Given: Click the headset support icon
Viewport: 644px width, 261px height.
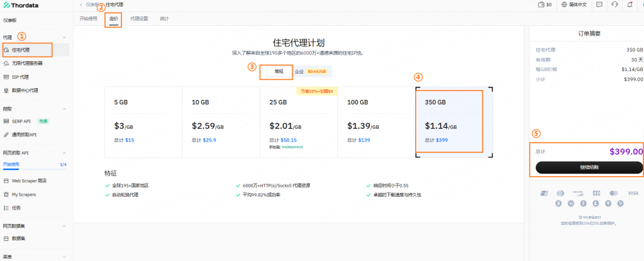Looking at the screenshot, I should pos(614,4).
